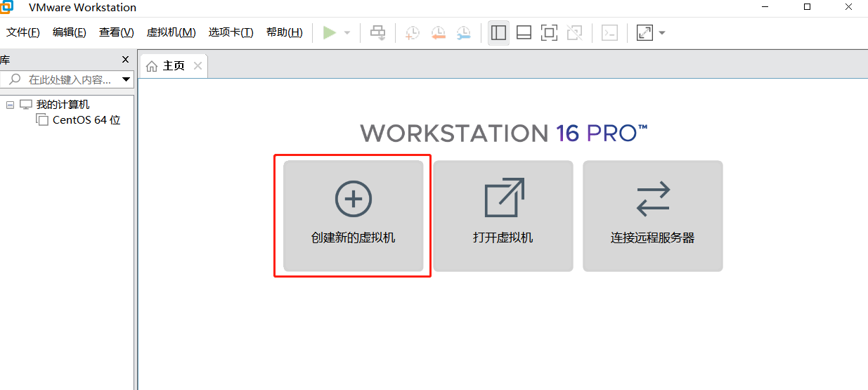Open the 编辑(E) menu
This screenshot has width=868, height=390.
coord(70,32)
